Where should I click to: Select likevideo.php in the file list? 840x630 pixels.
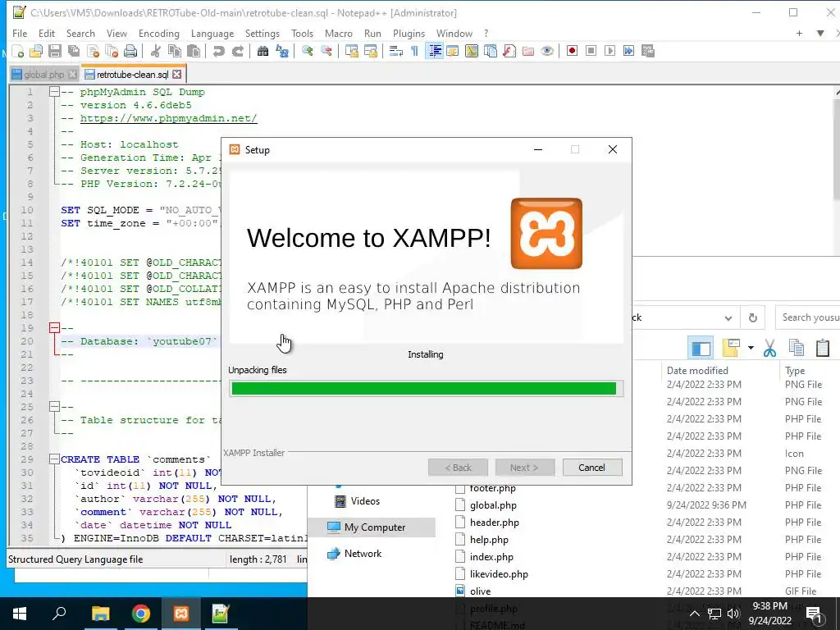pos(499,573)
